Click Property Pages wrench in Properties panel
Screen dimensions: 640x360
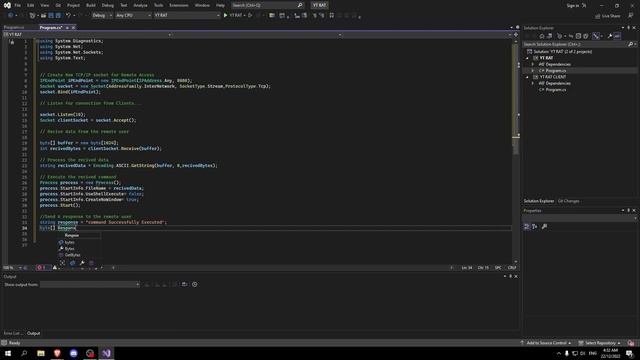[x=544, y=227]
